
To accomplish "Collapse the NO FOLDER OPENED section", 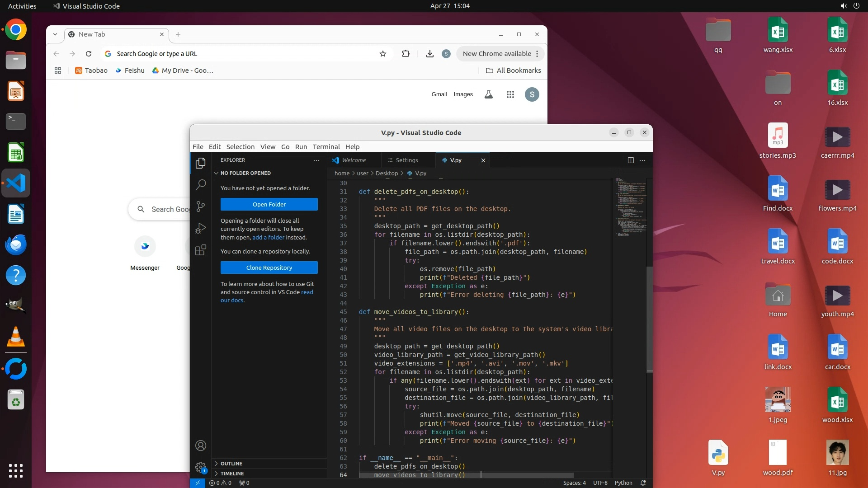I will click(245, 173).
